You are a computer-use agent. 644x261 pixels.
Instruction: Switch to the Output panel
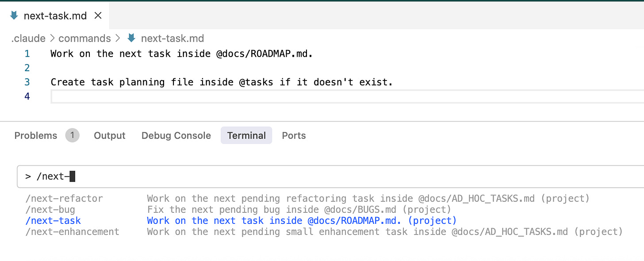pos(109,135)
